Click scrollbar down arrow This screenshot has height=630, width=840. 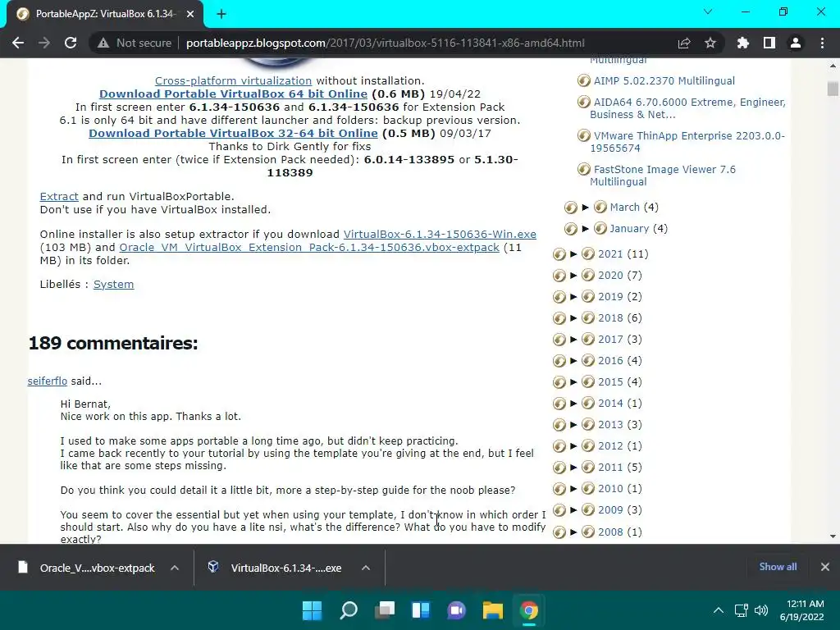[833, 536]
